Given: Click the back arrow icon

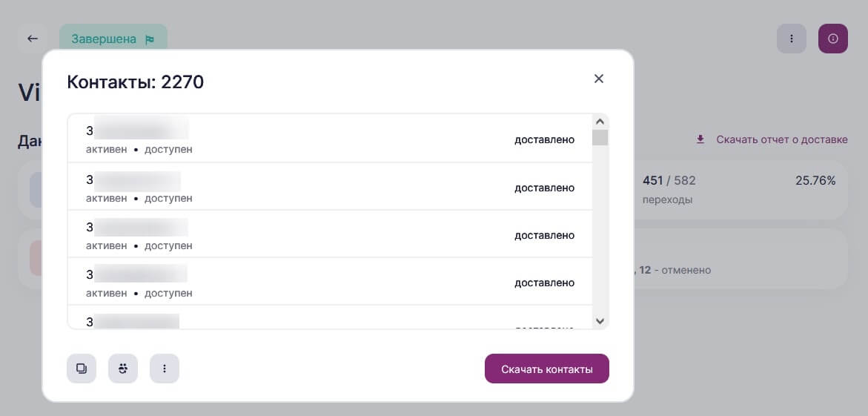Looking at the screenshot, I should point(33,39).
